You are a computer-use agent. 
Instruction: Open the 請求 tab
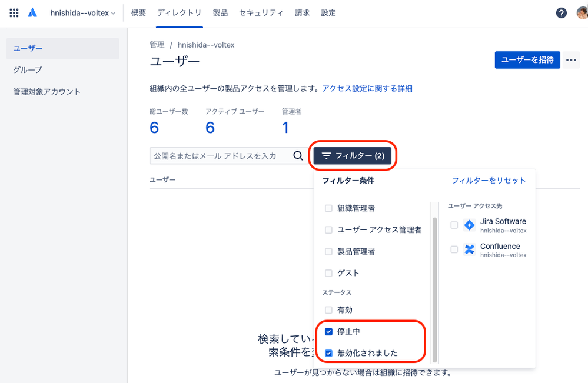coord(302,12)
